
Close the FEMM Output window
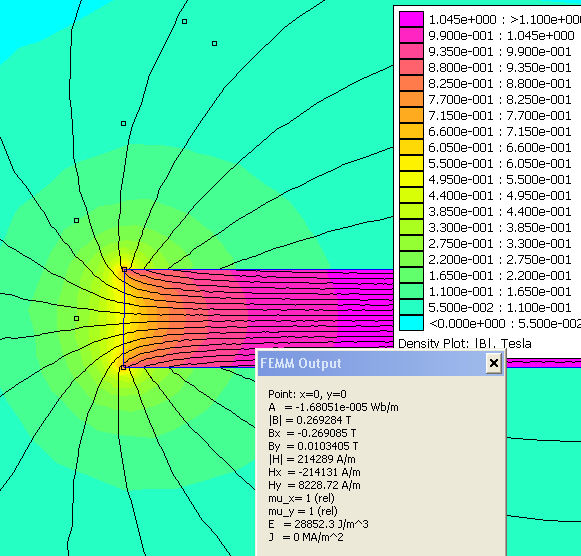[494, 363]
